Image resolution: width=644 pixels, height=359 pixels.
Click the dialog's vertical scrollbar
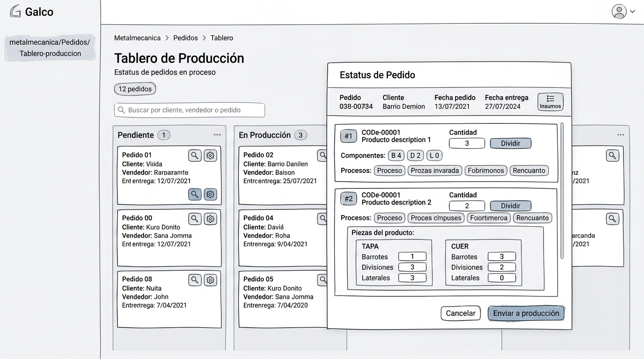562,191
